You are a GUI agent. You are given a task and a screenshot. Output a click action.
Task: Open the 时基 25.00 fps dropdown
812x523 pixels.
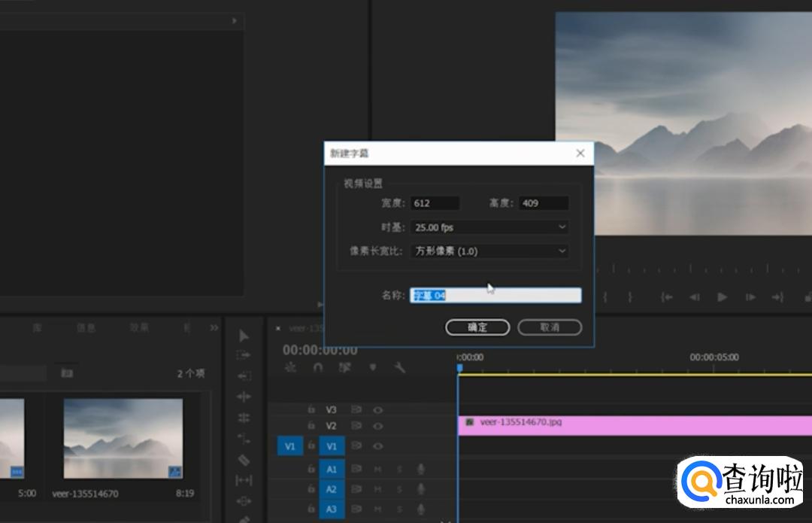[489, 227]
